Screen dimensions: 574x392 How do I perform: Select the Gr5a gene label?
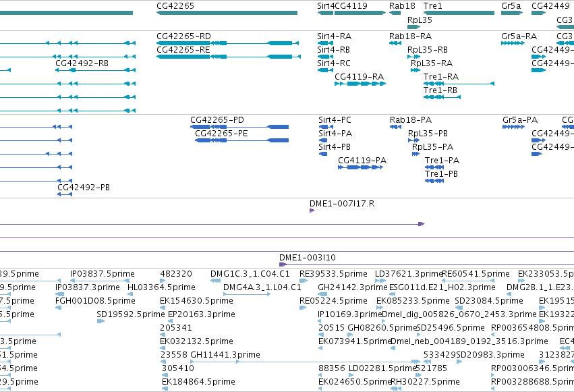(x=511, y=6)
